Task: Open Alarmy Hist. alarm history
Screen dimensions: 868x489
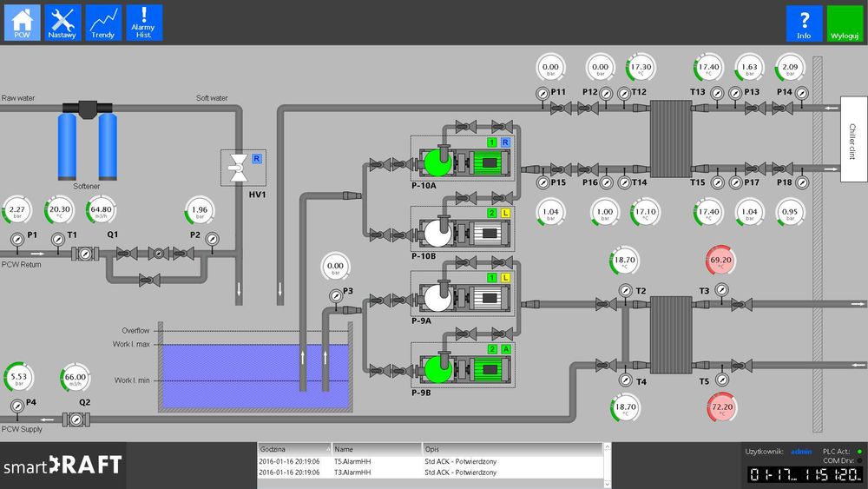Action: 144,23
